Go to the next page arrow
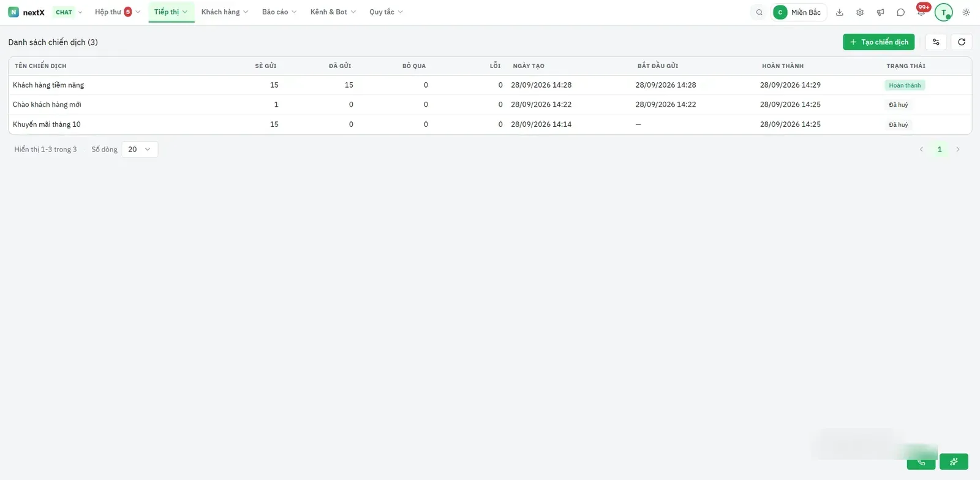Screen dimensions: 980x480 coord(958,150)
